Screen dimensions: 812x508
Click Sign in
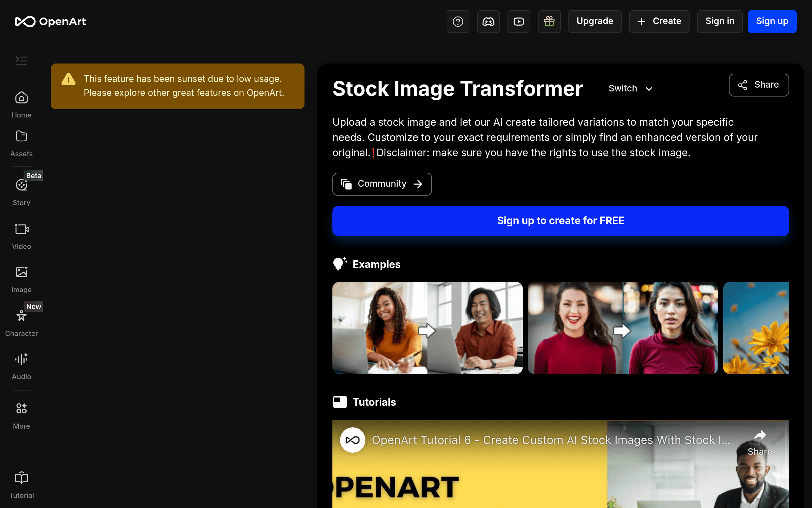[720, 22]
